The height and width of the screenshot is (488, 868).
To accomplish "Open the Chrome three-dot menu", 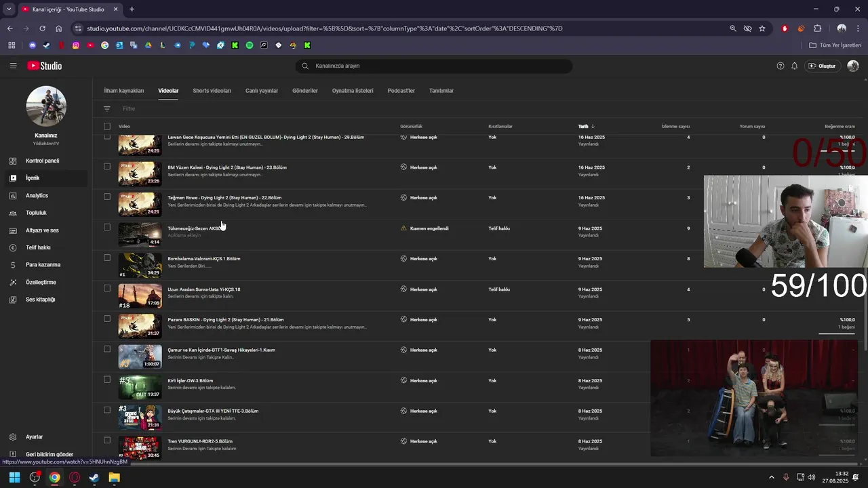I will click(858, 28).
